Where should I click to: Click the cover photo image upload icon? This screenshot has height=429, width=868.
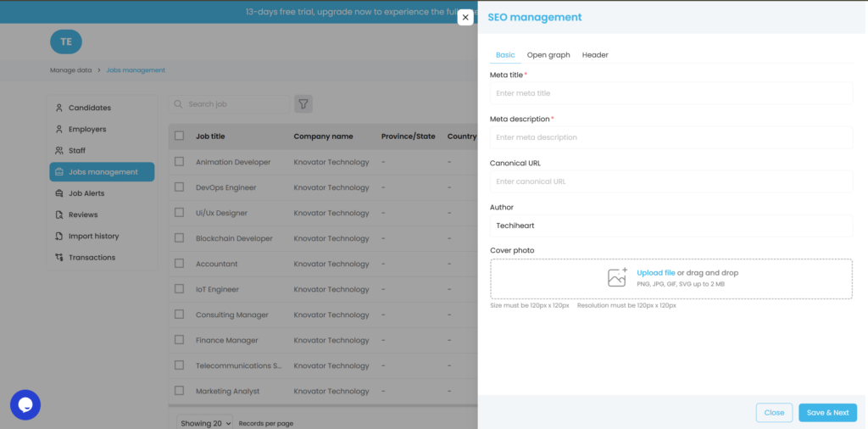pos(617,277)
